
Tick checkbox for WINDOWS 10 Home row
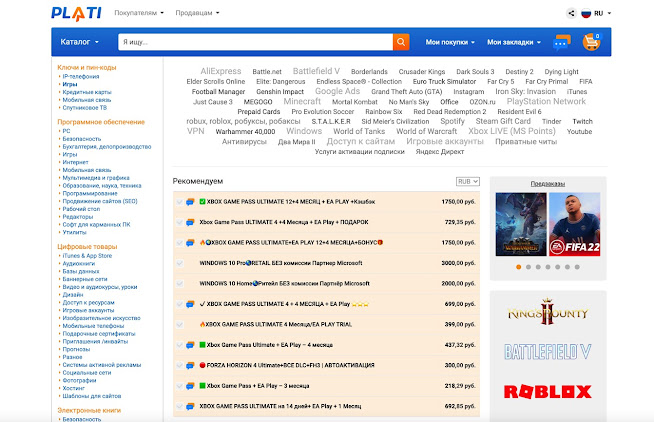[x=179, y=284]
